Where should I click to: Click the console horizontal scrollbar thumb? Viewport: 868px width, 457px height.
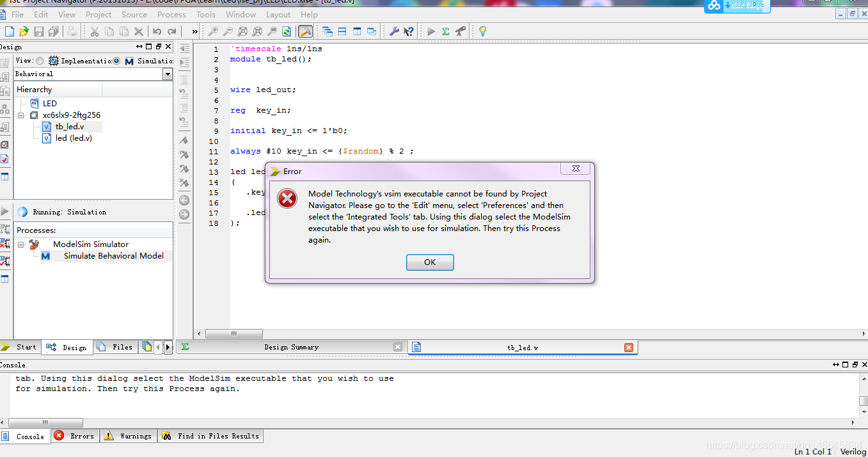coord(45,422)
